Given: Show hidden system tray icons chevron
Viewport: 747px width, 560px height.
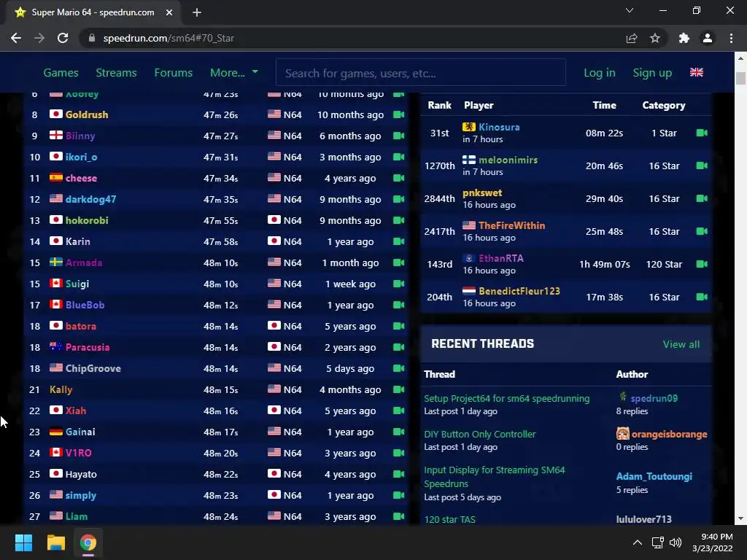Looking at the screenshot, I should 638,542.
